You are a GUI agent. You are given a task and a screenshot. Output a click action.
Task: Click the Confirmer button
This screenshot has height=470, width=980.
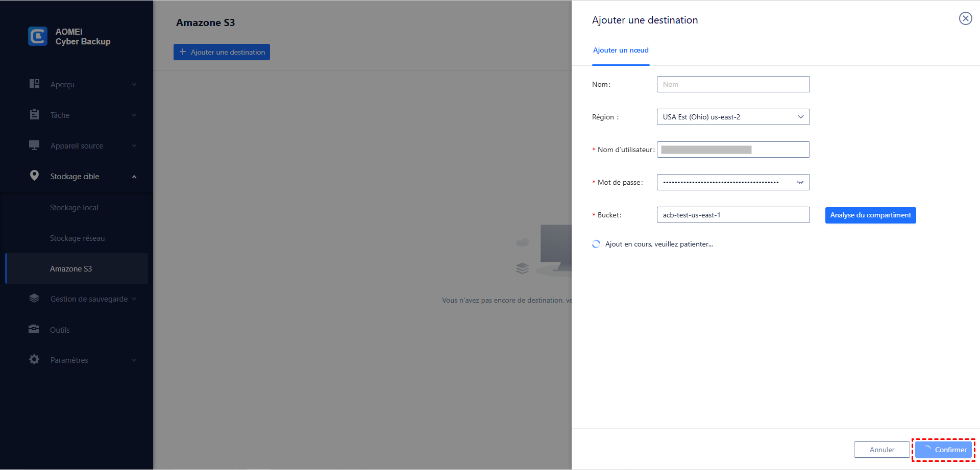pyautogui.click(x=943, y=450)
